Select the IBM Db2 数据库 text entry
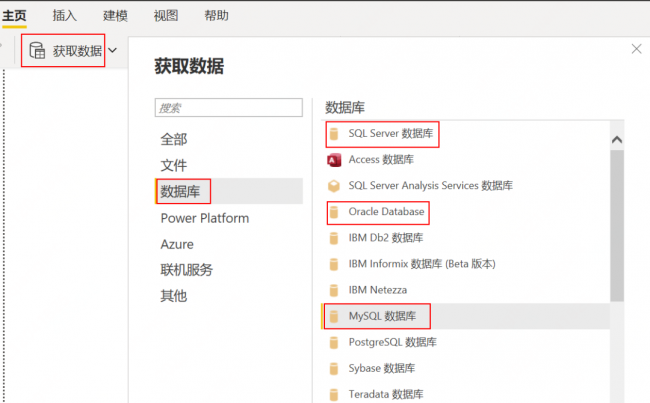Screen dimensions: 650x403 coord(386,238)
